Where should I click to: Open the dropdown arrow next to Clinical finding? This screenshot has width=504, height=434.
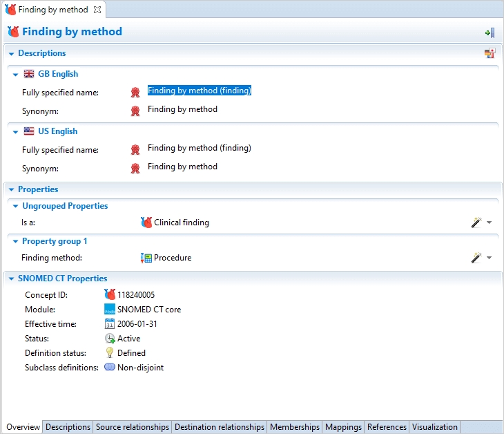coord(490,223)
